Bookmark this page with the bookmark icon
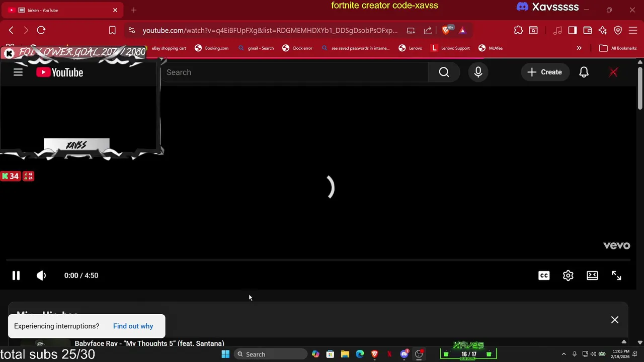Screen dimensions: 644x362 (x=112, y=30)
